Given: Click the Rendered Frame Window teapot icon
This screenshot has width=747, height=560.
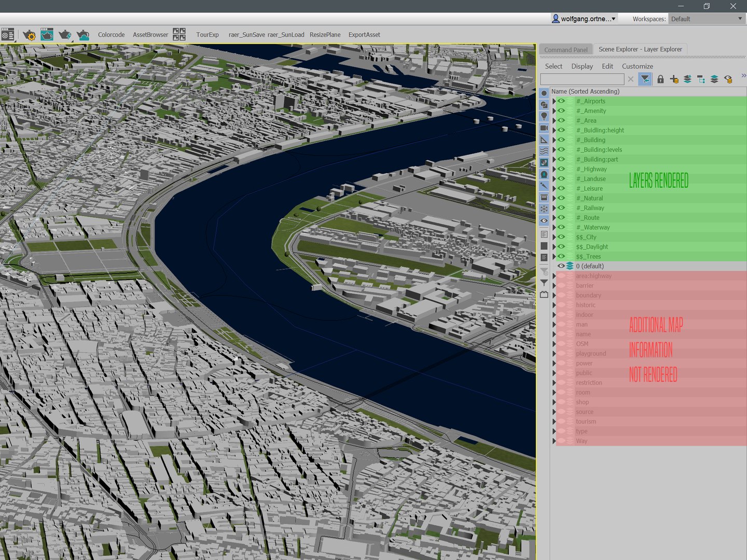Looking at the screenshot, I should 47,35.
